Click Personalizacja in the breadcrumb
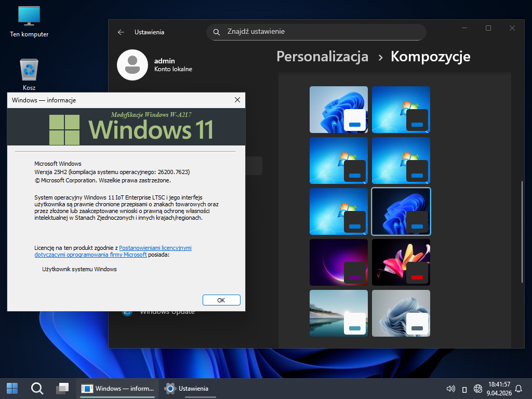The width and height of the screenshot is (532, 399). [322, 56]
